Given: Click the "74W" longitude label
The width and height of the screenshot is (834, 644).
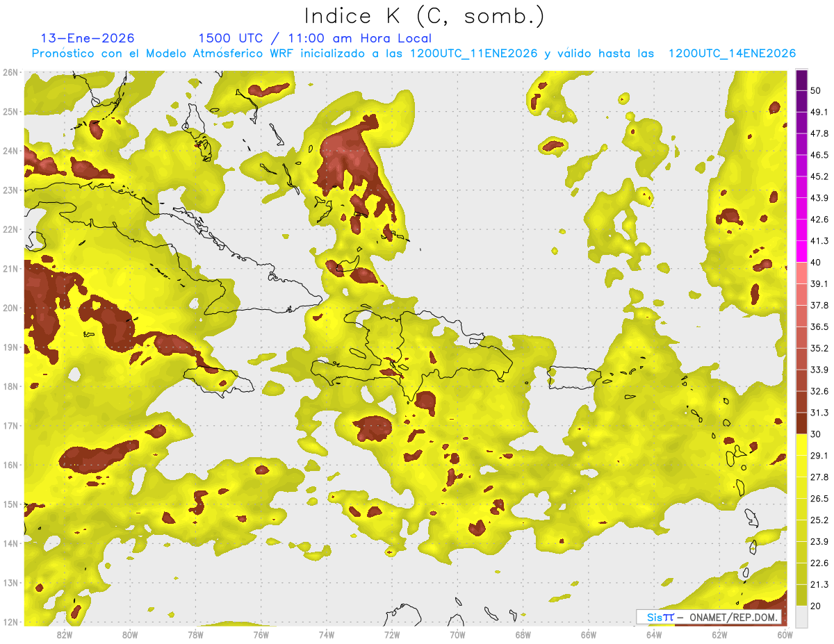Looking at the screenshot, I should tap(327, 635).
